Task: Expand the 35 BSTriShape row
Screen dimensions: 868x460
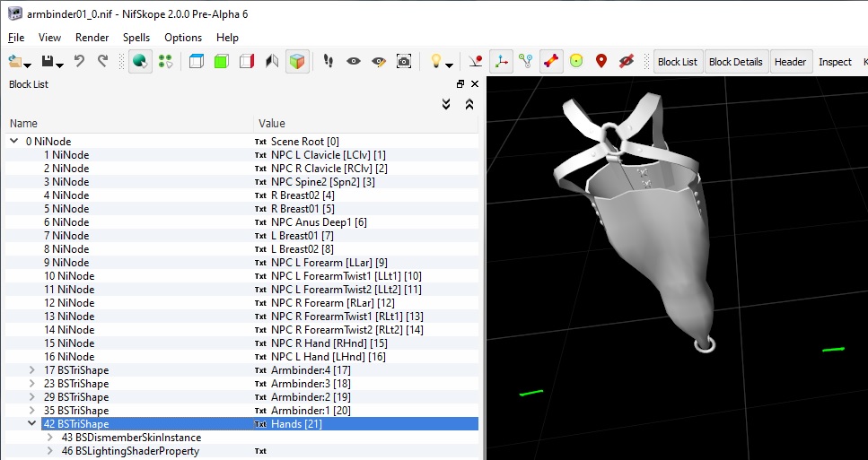Action: click(31, 411)
